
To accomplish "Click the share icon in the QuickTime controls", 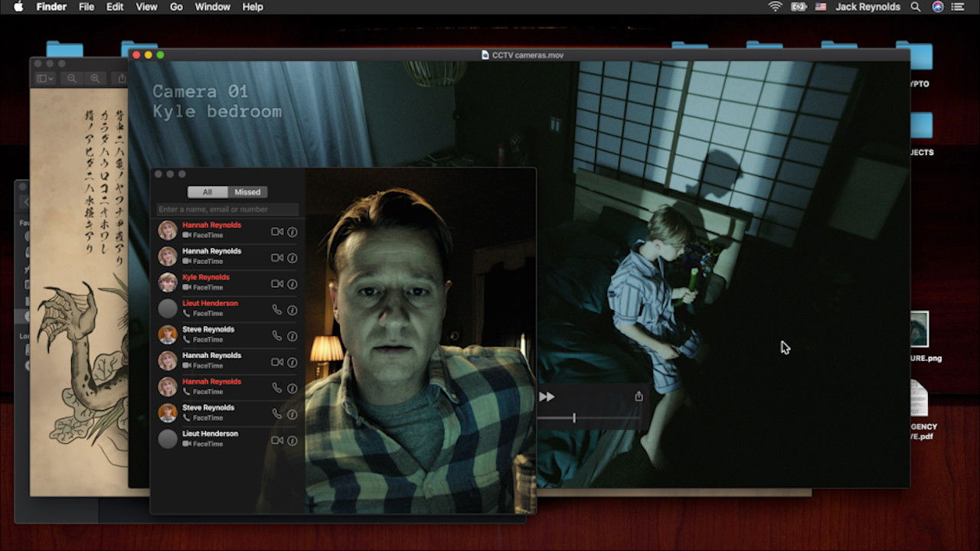I will pyautogui.click(x=639, y=396).
